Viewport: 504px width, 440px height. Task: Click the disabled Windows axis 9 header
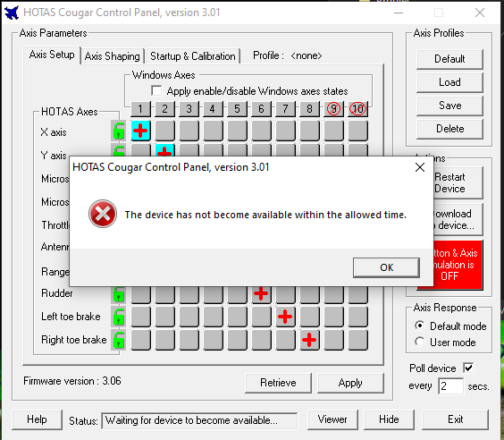click(333, 109)
